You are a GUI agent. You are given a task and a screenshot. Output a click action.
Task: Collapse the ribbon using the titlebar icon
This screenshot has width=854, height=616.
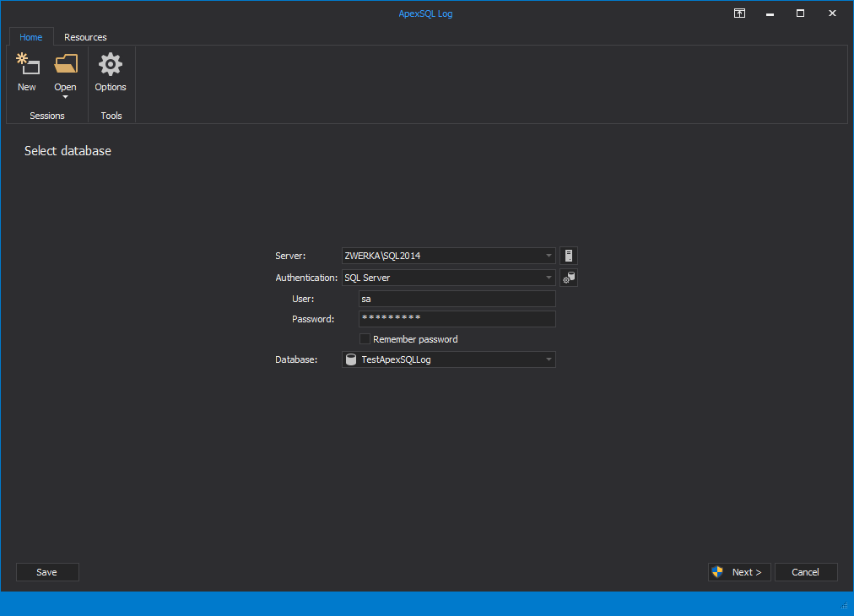[739, 14]
